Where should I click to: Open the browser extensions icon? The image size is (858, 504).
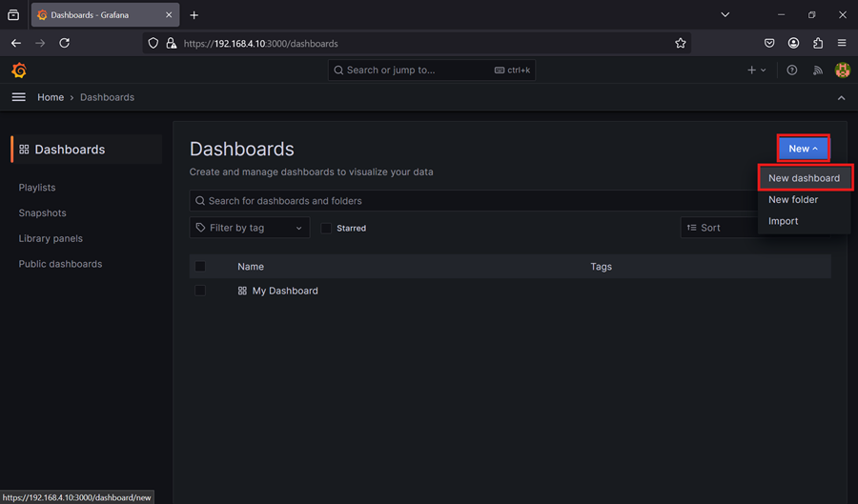818,43
